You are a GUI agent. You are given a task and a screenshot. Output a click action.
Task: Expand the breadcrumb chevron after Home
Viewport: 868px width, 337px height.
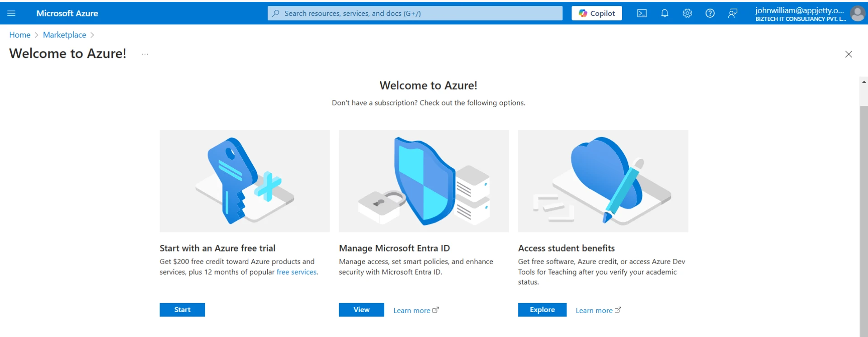37,35
